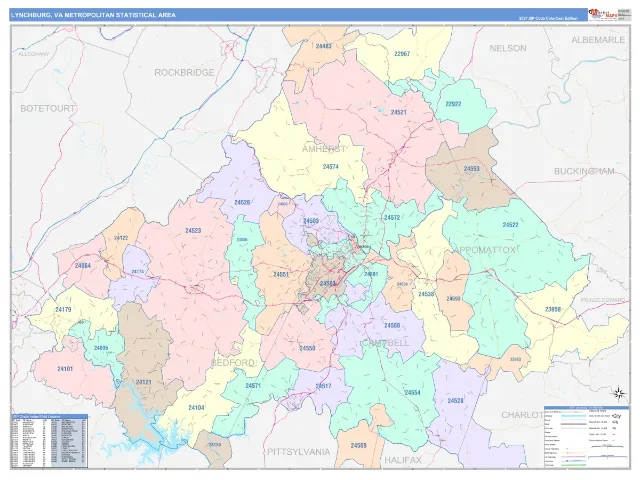Select ZIP code 24528 label
Viewport: 640px width, 480px height.
(x=456, y=401)
